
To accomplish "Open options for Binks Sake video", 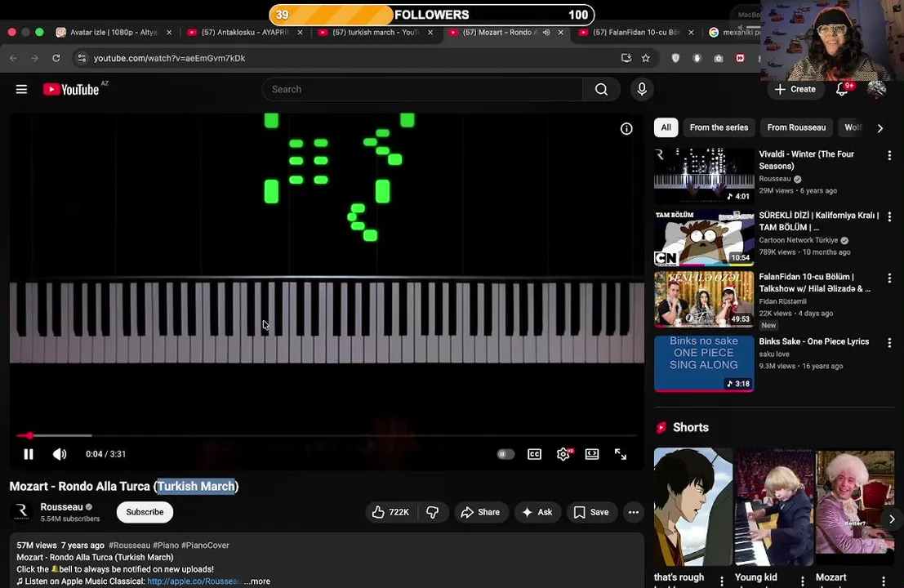I will [x=889, y=343].
